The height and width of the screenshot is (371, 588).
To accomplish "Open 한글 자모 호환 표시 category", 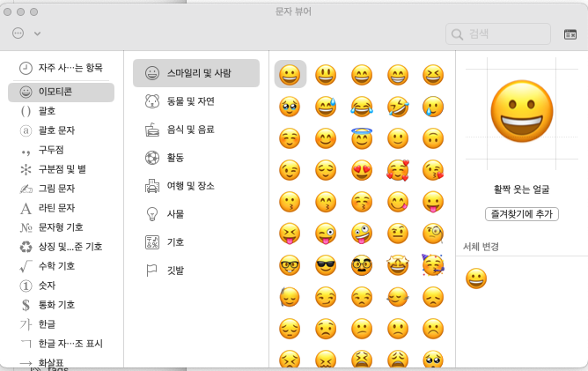I will 61,344.
